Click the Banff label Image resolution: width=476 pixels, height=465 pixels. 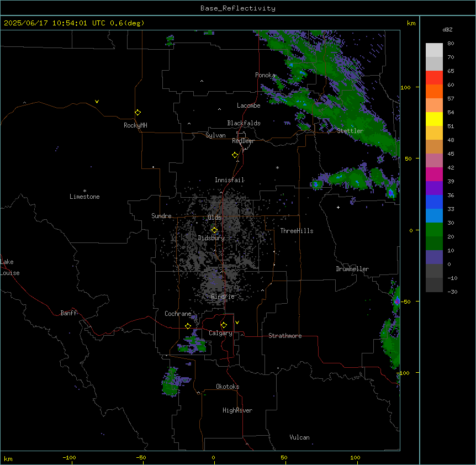pos(68,313)
